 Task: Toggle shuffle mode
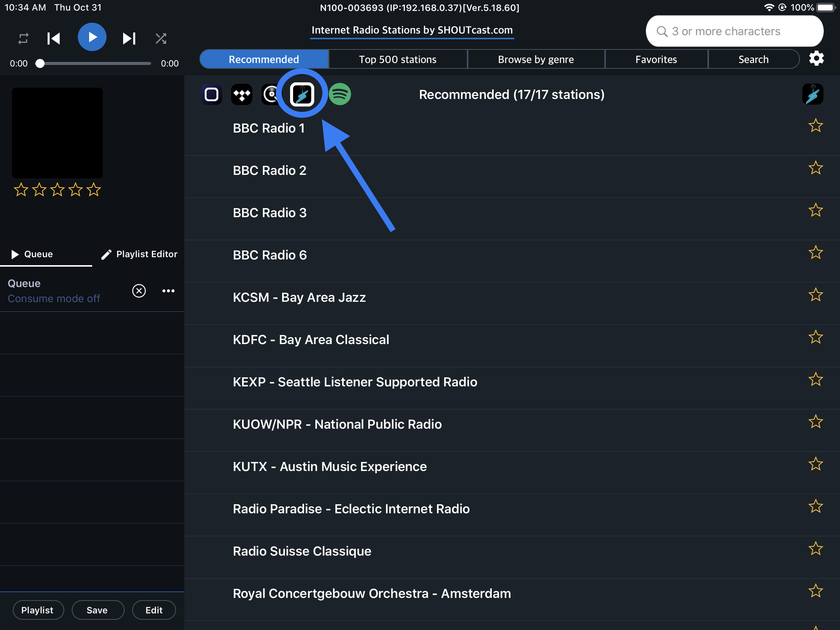(x=161, y=39)
